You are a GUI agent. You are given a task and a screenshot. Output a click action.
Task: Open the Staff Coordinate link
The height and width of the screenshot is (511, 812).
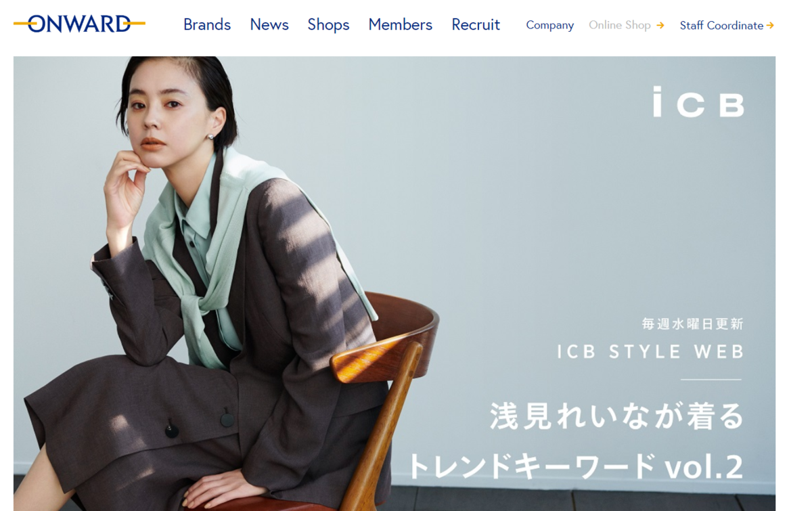pos(721,25)
